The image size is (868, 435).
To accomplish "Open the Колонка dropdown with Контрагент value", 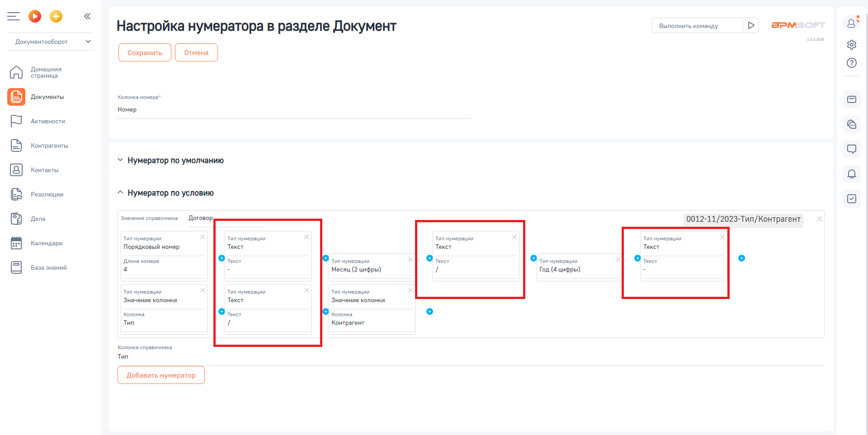I will [x=372, y=323].
